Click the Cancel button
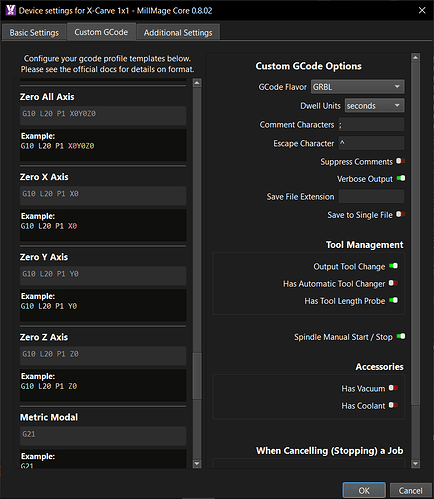434x499 pixels. click(410, 490)
